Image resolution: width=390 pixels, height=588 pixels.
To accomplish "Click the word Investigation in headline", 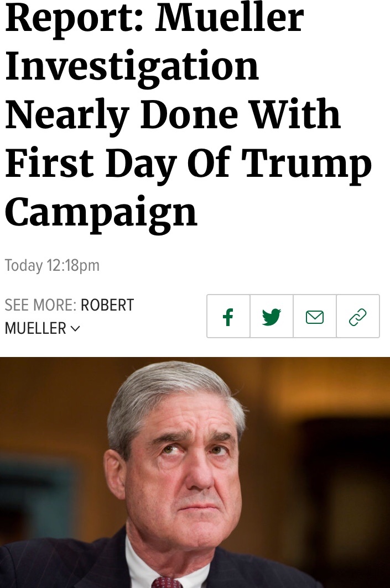I will pyautogui.click(x=132, y=67).
